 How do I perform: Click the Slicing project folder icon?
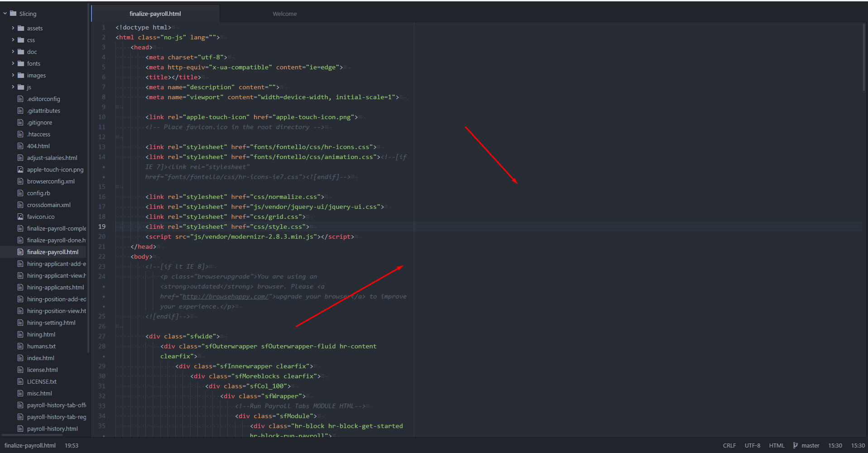[13, 14]
